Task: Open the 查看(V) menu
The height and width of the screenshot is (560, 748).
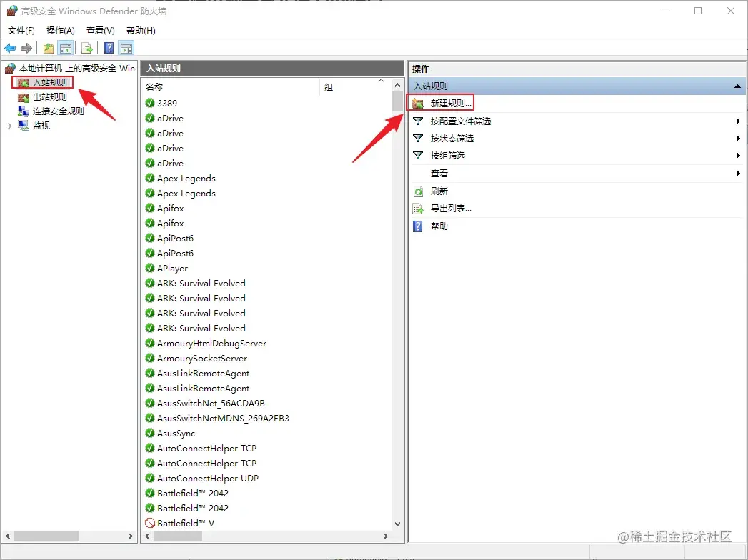Action: point(99,30)
